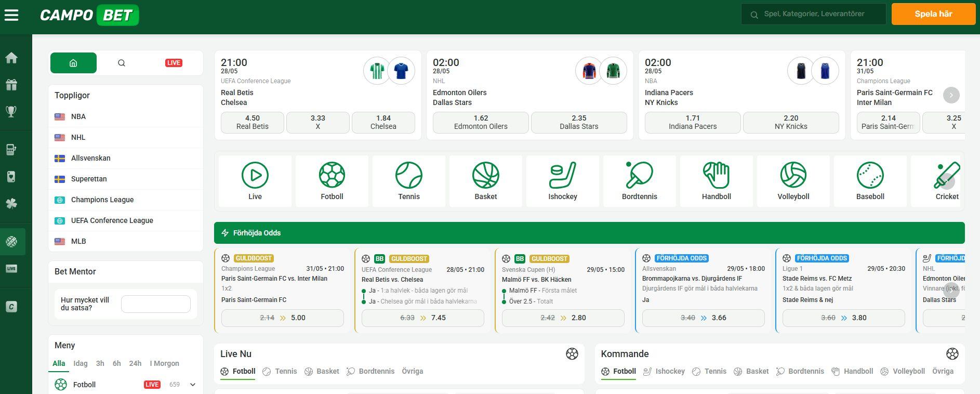Open the hamburger menu
980x394 pixels.
(11, 15)
